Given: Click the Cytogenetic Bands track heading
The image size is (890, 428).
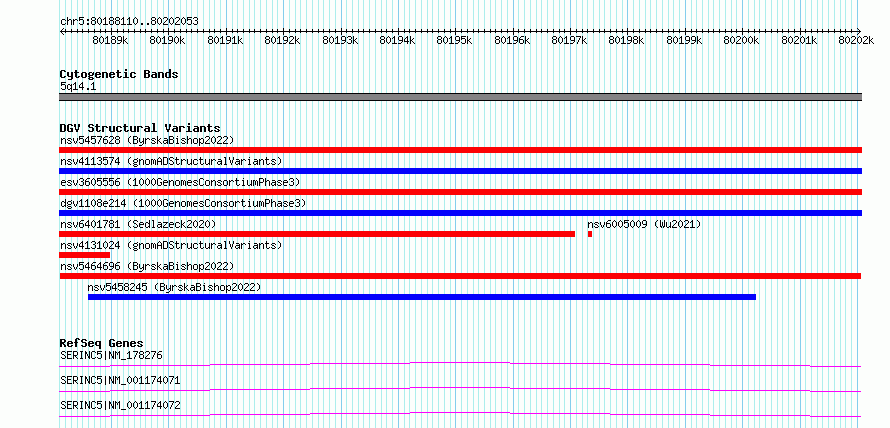Looking at the screenshot, I should point(119,74).
